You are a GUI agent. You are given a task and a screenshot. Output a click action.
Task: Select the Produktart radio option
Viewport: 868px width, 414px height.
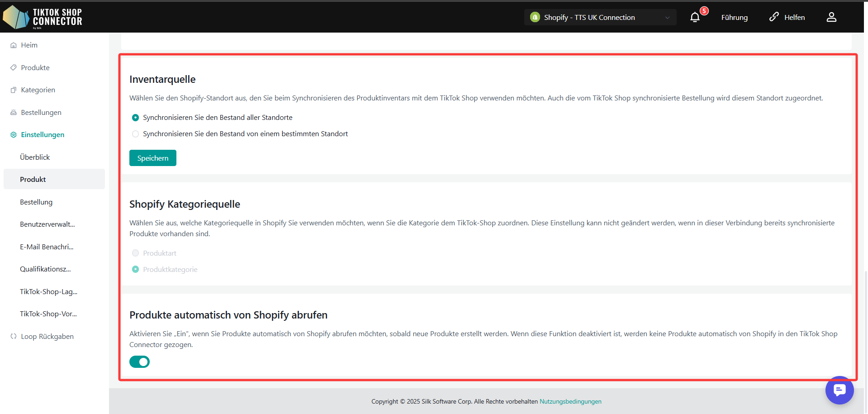[135, 253]
